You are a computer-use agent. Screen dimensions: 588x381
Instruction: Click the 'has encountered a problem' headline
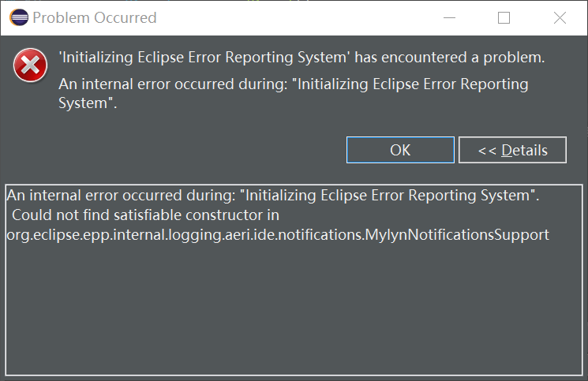coord(301,58)
